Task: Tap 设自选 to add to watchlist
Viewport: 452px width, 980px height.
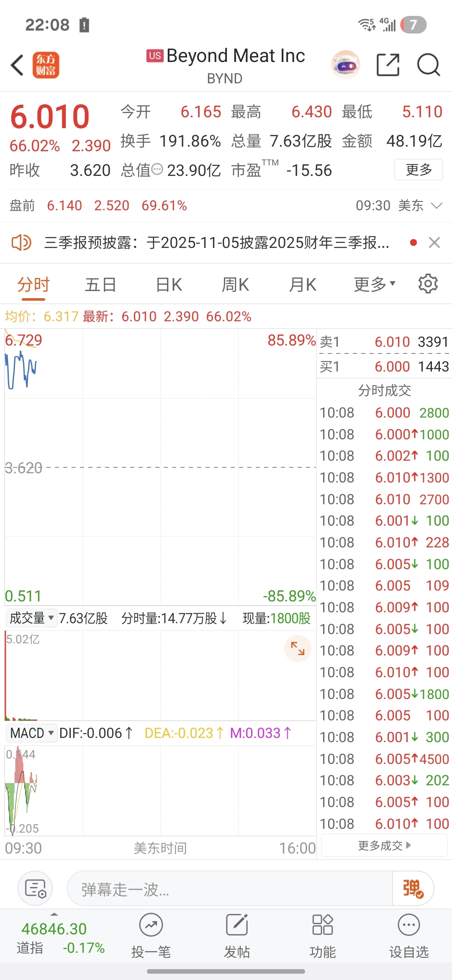Action: coord(409,936)
